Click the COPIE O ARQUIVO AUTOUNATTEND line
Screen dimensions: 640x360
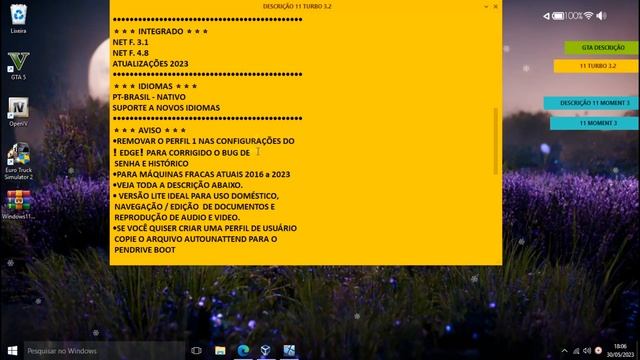pyautogui.click(x=196, y=239)
